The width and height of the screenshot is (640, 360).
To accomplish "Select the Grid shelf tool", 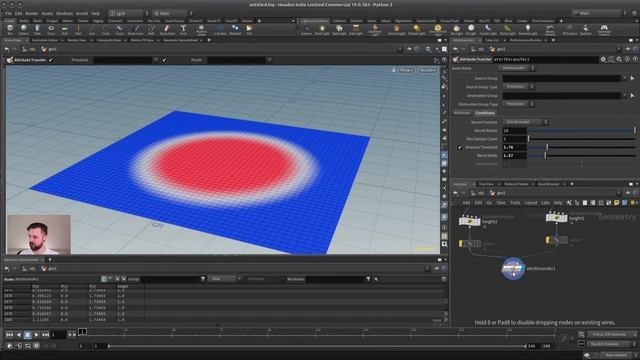I will [x=64, y=29].
